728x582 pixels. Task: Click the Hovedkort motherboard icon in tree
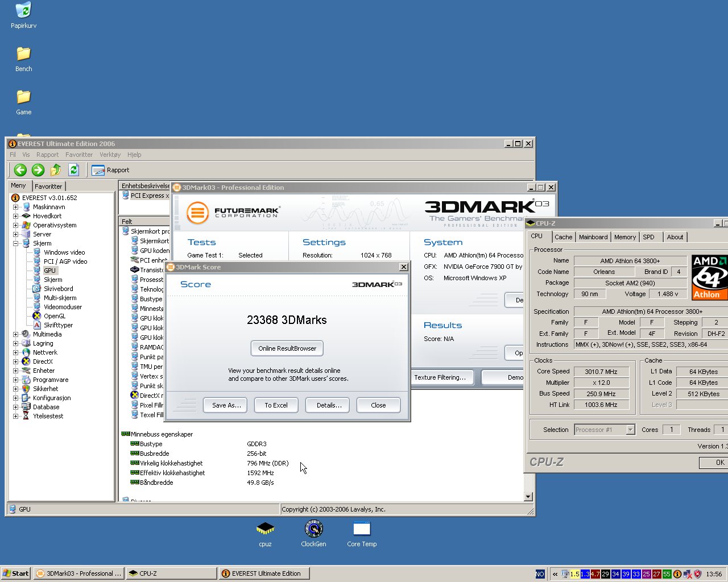(x=26, y=216)
